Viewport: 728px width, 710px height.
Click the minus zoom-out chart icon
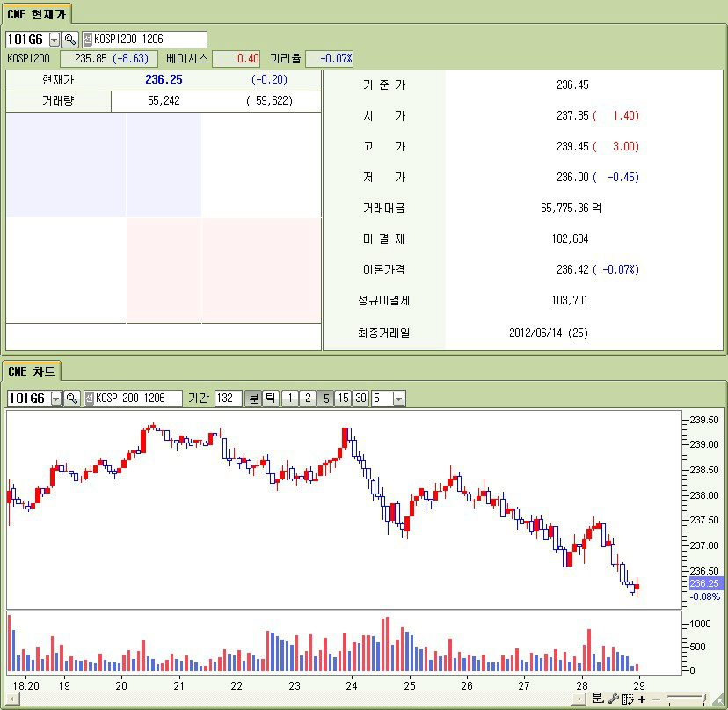pyautogui.click(x=655, y=699)
